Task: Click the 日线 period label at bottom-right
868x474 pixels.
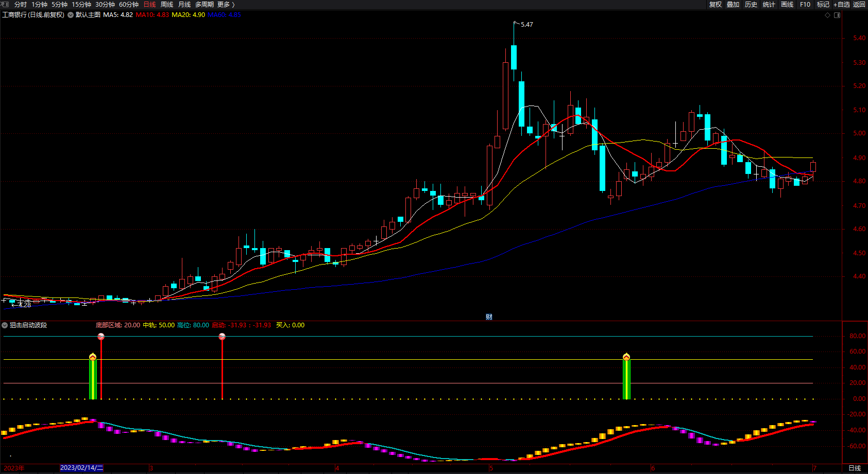Action: pos(855,468)
